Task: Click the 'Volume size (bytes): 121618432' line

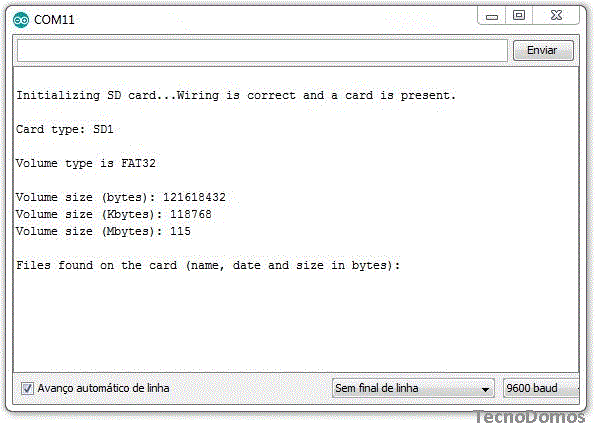Action: (x=121, y=197)
